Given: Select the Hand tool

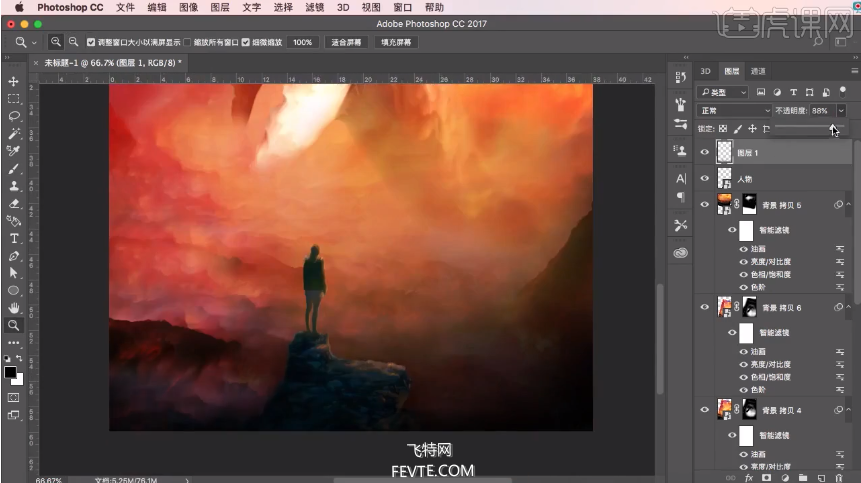Looking at the screenshot, I should click(x=14, y=308).
